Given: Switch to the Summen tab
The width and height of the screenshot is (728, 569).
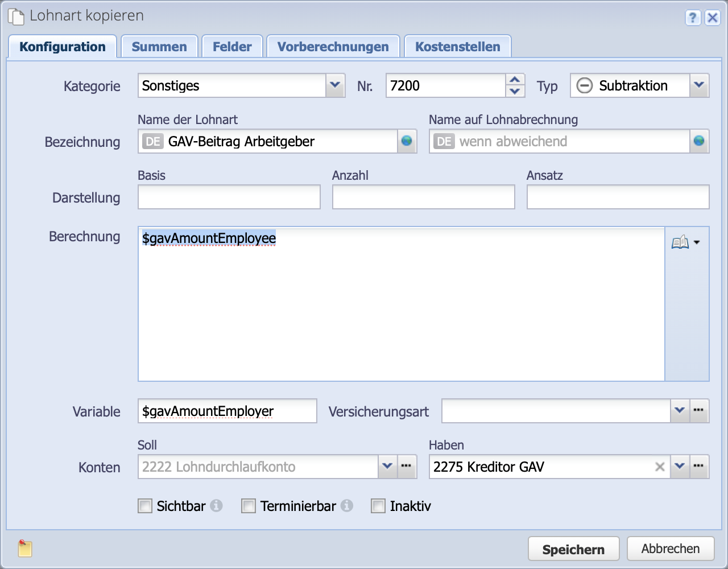Looking at the screenshot, I should [159, 46].
